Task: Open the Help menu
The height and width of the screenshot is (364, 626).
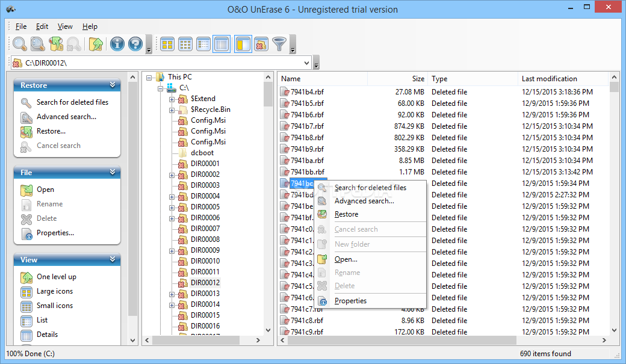Action: tap(90, 26)
